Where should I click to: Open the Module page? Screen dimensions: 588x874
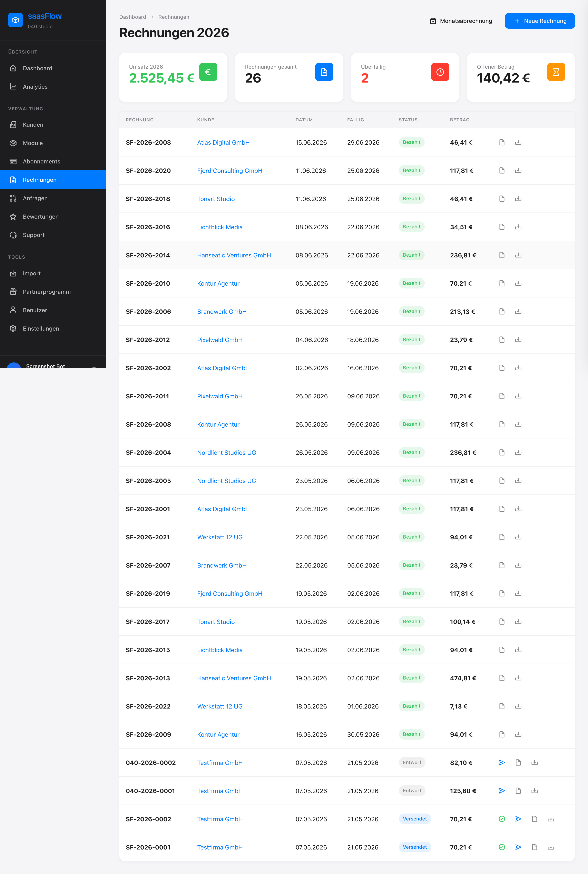(x=53, y=143)
